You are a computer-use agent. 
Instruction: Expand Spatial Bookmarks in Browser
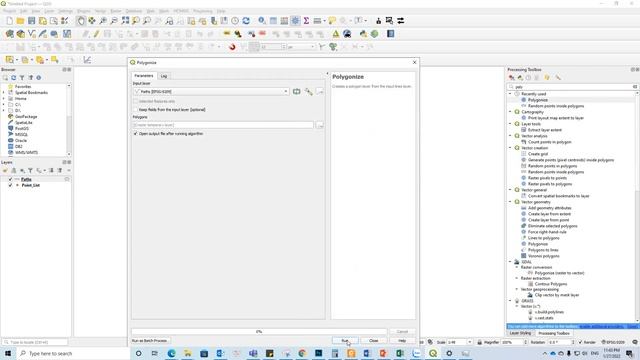point(4,93)
